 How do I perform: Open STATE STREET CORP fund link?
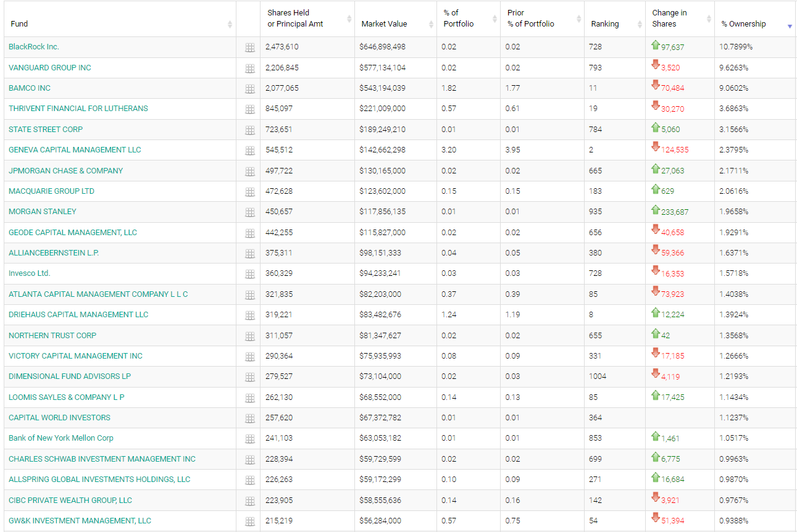(x=46, y=130)
